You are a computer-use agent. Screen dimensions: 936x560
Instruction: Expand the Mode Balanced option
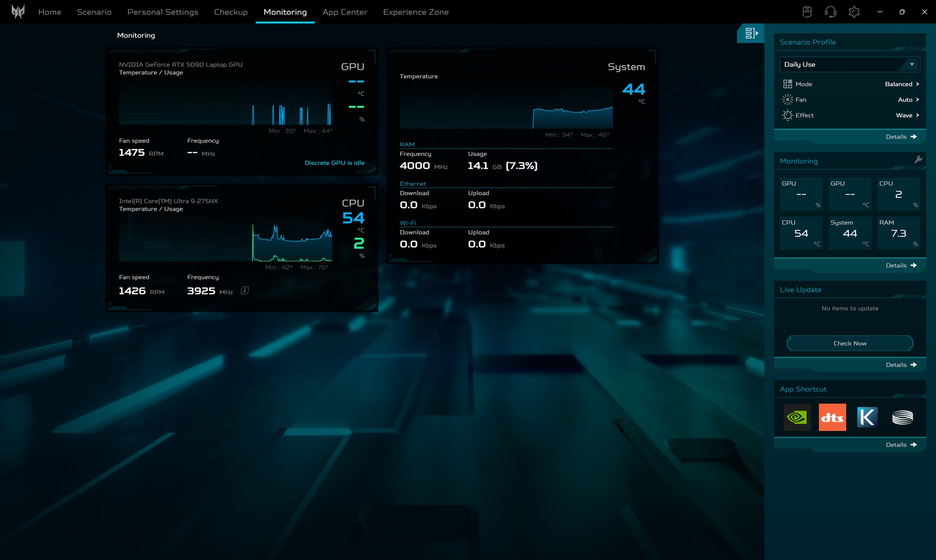pos(902,84)
